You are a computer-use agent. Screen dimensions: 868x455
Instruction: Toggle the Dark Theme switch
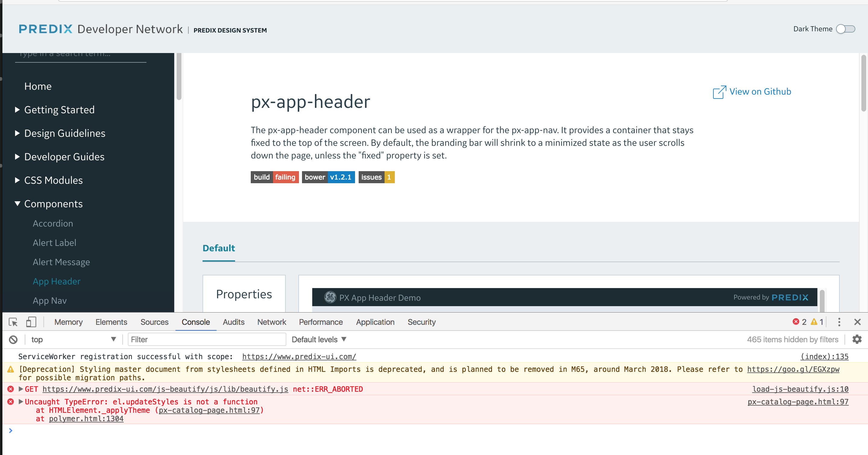pos(846,29)
